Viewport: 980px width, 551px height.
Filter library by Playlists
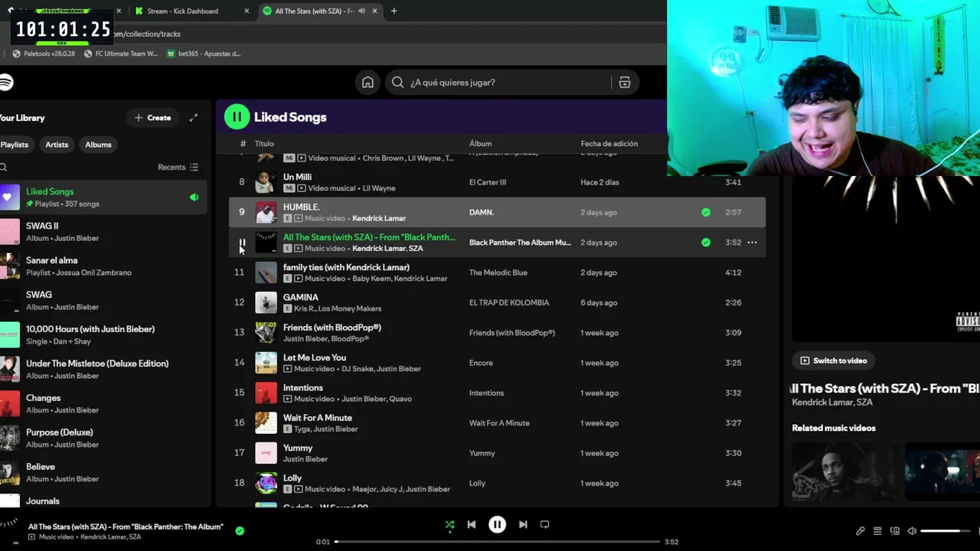[x=15, y=145]
